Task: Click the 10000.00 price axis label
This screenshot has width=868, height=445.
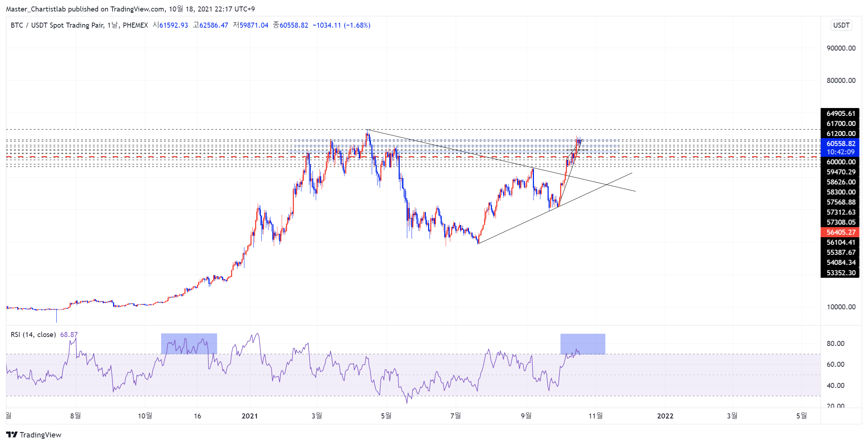Action: click(x=841, y=307)
